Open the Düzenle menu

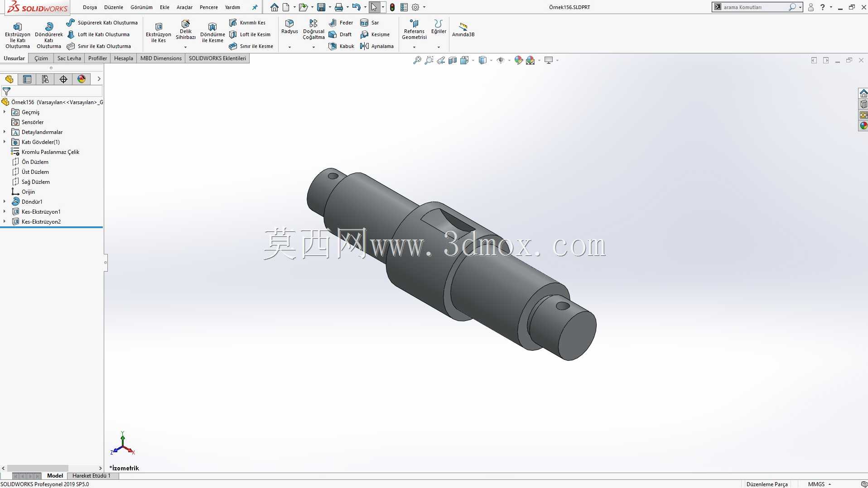pos(114,7)
